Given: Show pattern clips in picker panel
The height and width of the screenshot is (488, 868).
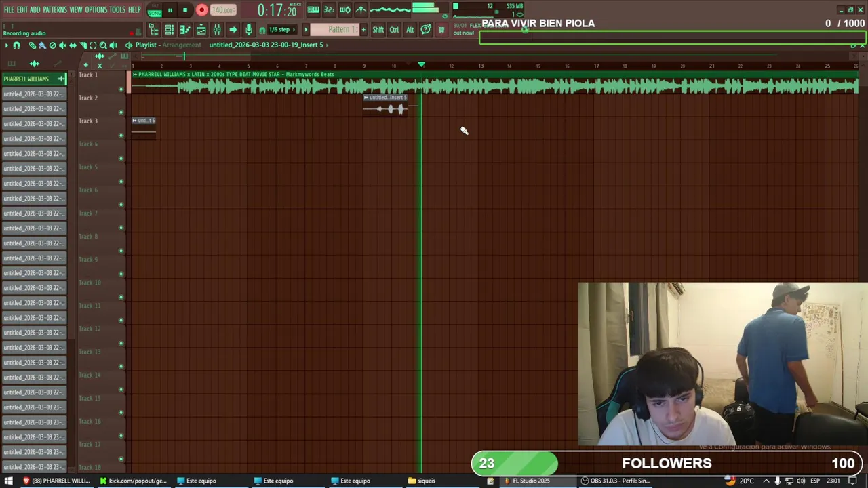Looking at the screenshot, I should tap(12, 63).
